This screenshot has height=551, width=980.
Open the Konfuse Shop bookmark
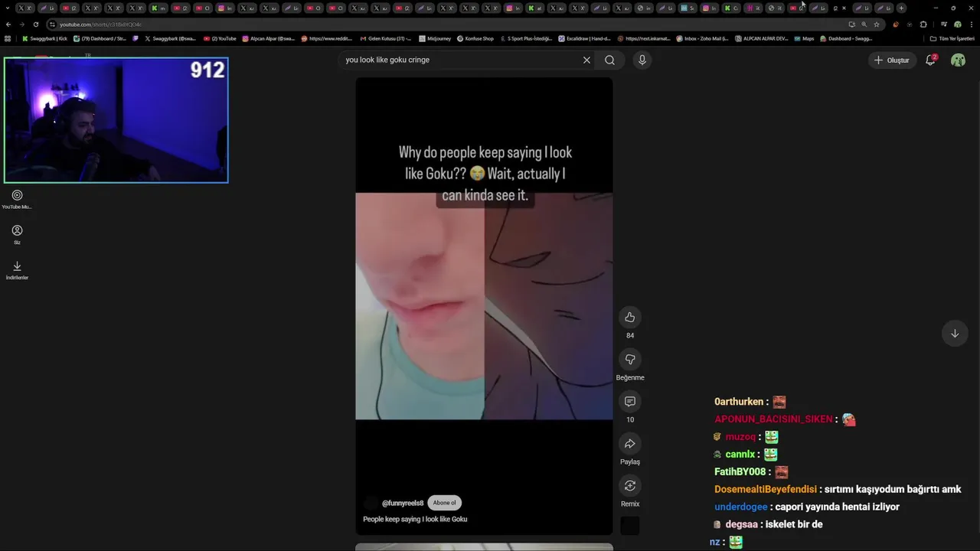pos(475,38)
